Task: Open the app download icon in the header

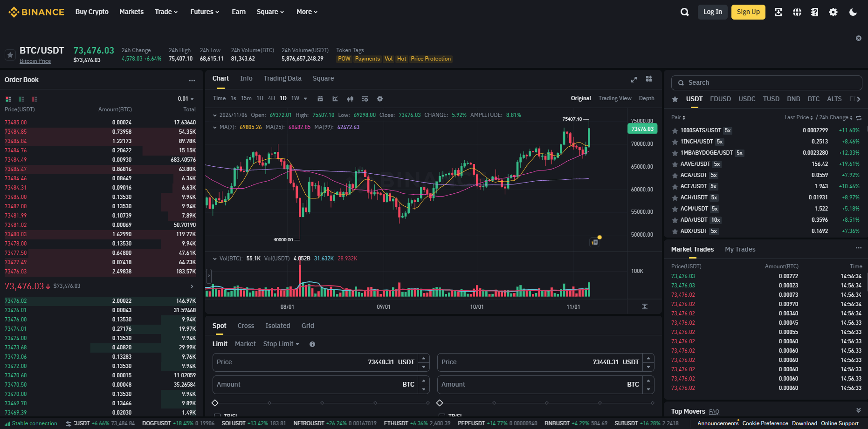Action: tap(778, 12)
